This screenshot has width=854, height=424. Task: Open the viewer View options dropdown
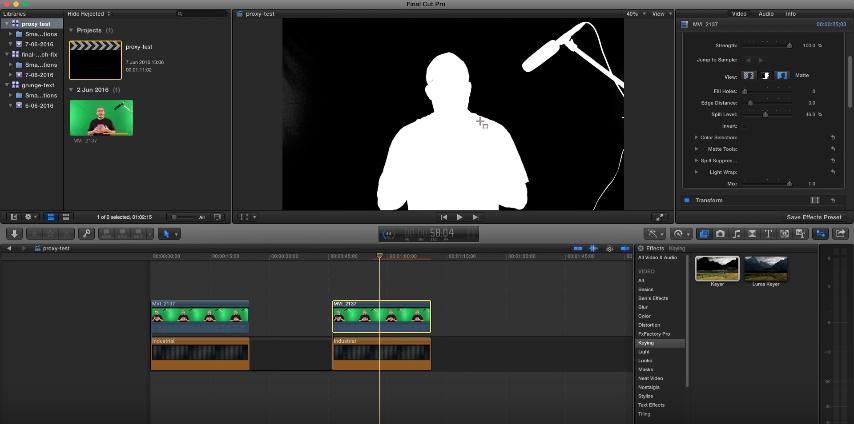[661, 14]
